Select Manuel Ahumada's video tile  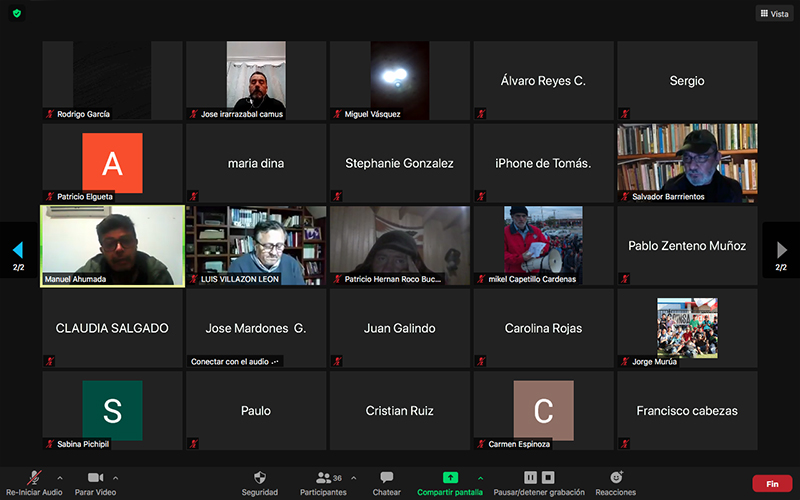pos(112,245)
